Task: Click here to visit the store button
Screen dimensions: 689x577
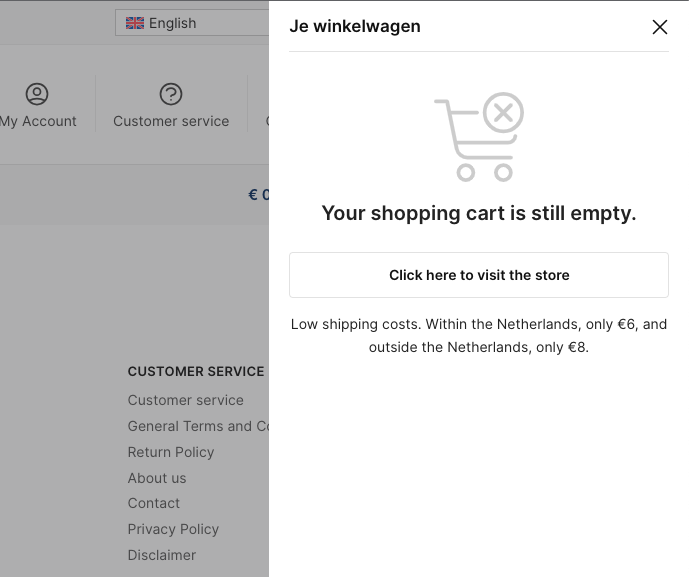Action: point(479,275)
